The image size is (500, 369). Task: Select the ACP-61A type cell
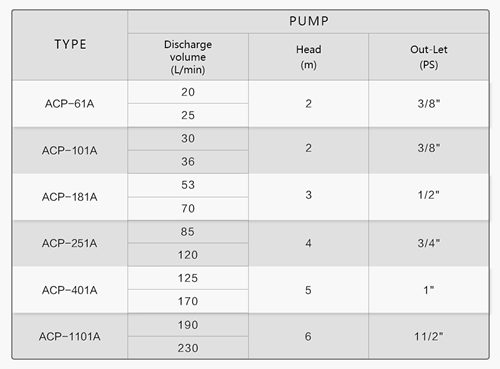(x=70, y=104)
